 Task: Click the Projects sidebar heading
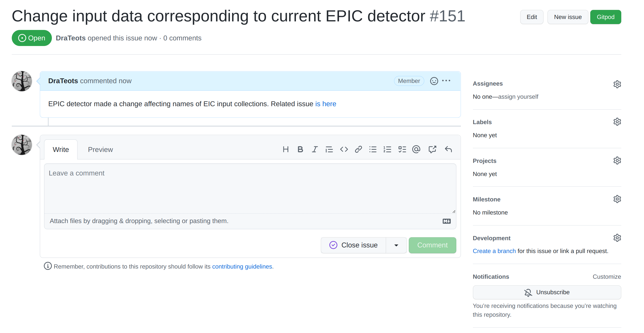[x=484, y=161]
